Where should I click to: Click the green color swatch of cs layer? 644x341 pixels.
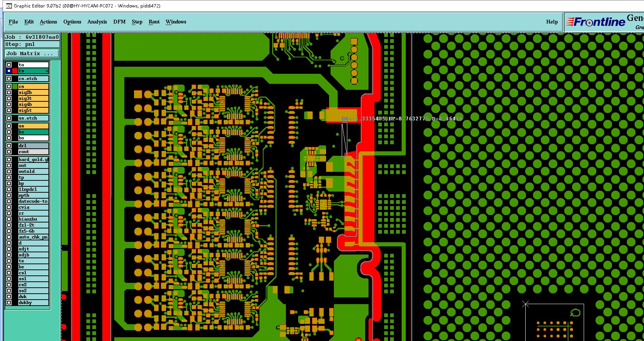[x=15, y=86]
